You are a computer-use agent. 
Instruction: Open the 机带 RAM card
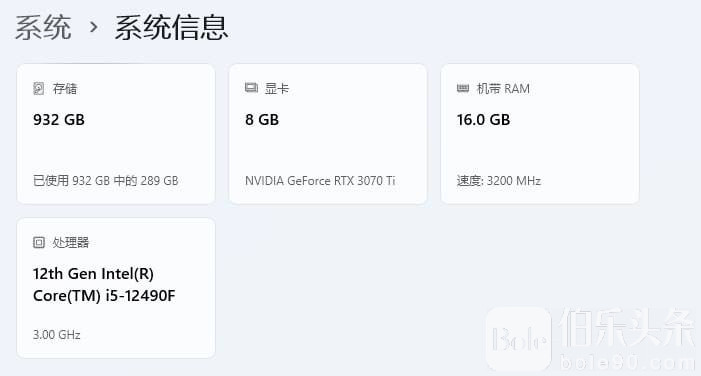pyautogui.click(x=540, y=134)
